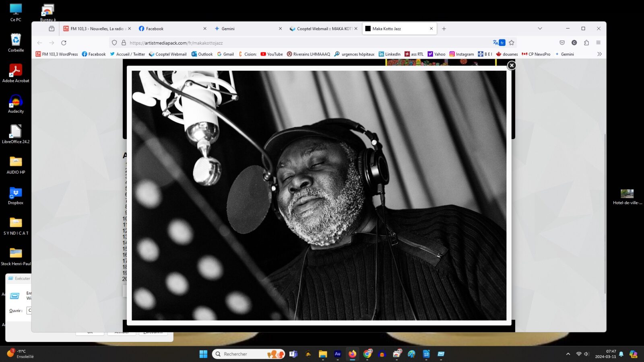
Task: Close the photo lightbox overlay
Action: click(511, 65)
